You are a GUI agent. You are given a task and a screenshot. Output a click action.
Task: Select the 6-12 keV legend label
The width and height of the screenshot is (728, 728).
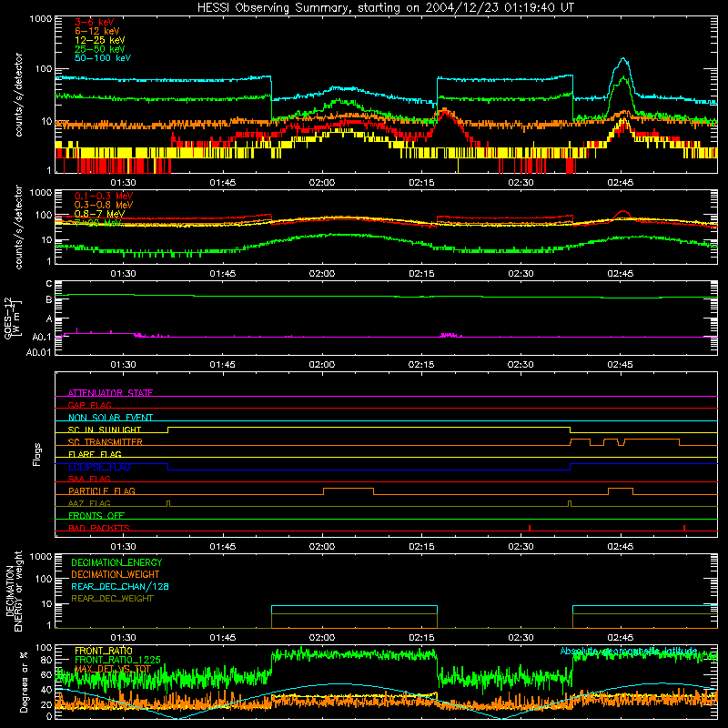(97, 31)
